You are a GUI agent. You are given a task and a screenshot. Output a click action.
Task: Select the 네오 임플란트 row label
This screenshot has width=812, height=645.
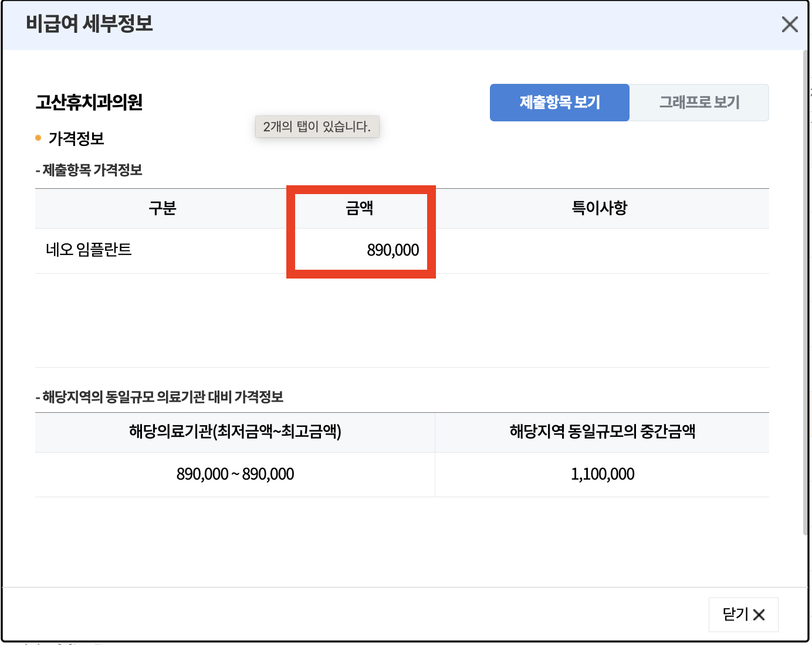pos(89,249)
